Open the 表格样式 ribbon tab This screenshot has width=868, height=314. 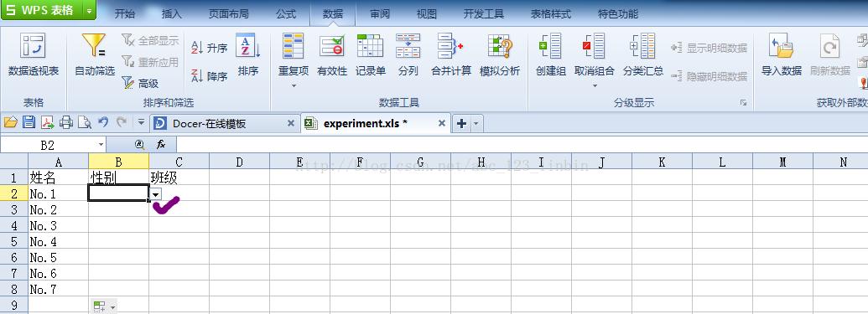tap(551, 14)
